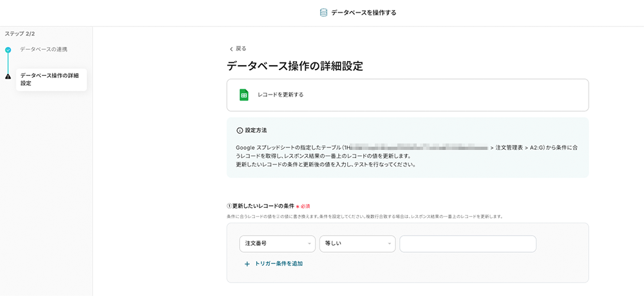Expand the 等しい operator dropdown
The image size is (644, 296).
(x=357, y=244)
